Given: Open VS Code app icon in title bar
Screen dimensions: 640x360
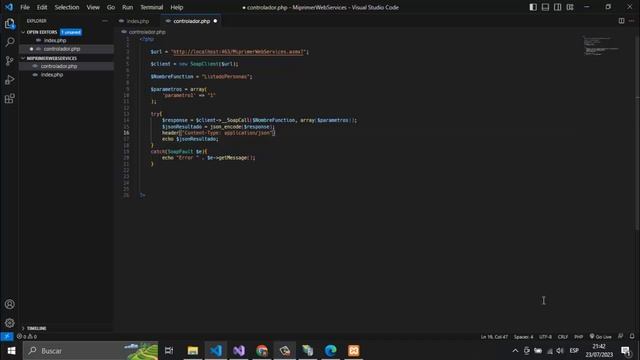Looking at the screenshot, I should 9,7.
